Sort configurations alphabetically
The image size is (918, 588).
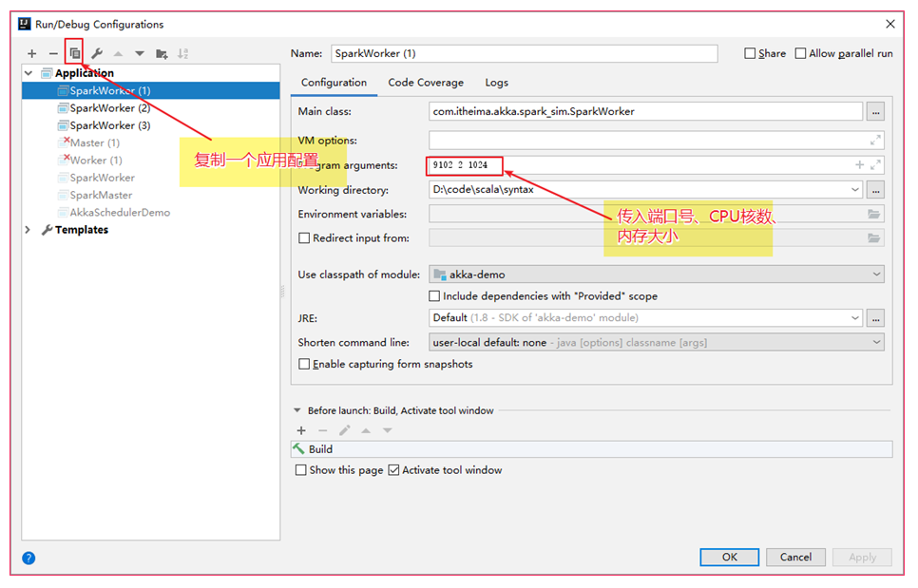182,54
